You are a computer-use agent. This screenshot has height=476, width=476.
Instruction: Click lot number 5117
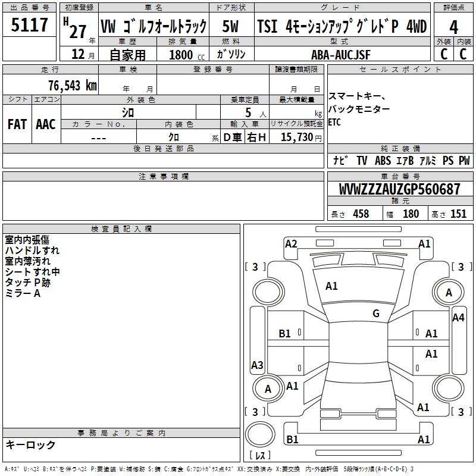tap(30, 26)
